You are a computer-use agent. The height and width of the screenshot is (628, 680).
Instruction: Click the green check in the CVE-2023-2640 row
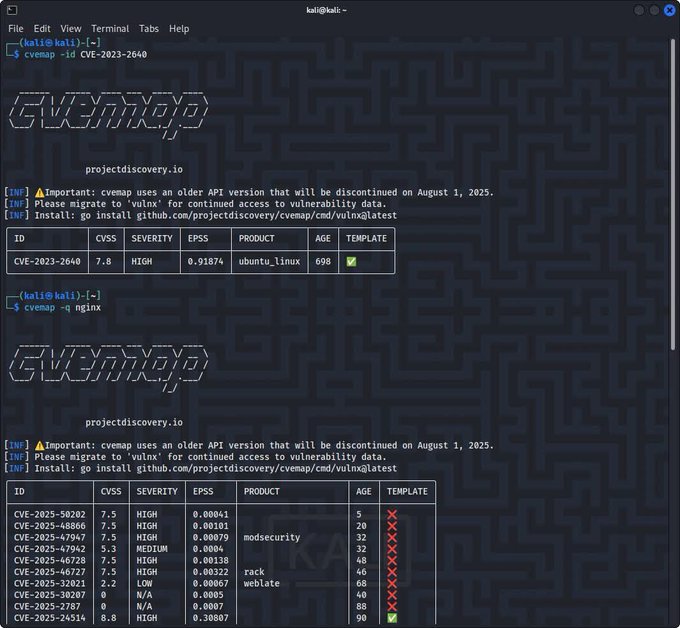(x=351, y=262)
